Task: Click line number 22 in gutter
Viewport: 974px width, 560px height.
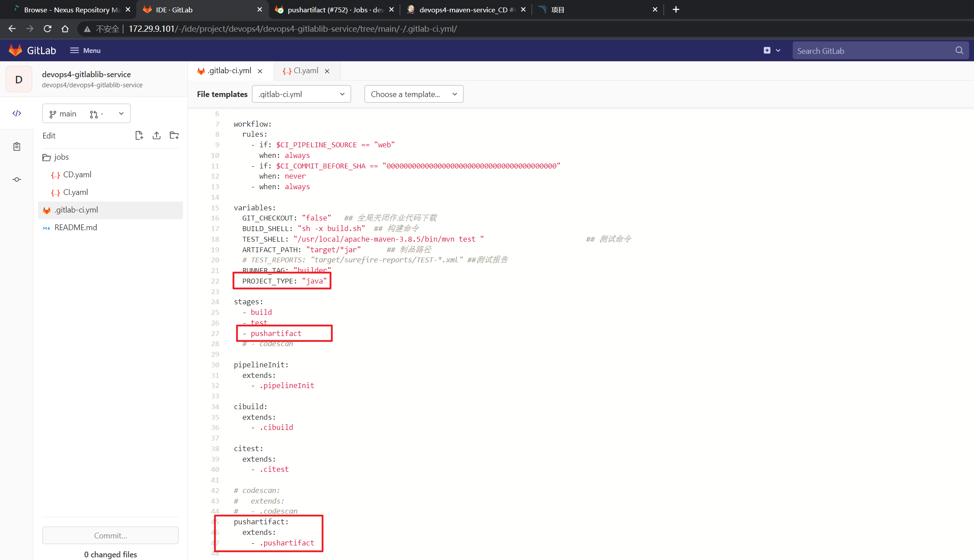Action: (215, 281)
